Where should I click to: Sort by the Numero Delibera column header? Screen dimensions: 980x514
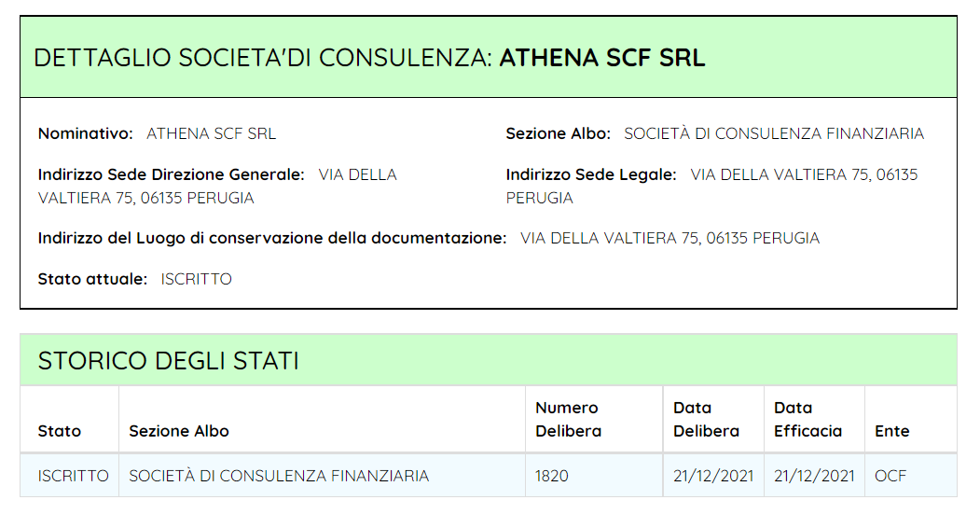(x=568, y=420)
